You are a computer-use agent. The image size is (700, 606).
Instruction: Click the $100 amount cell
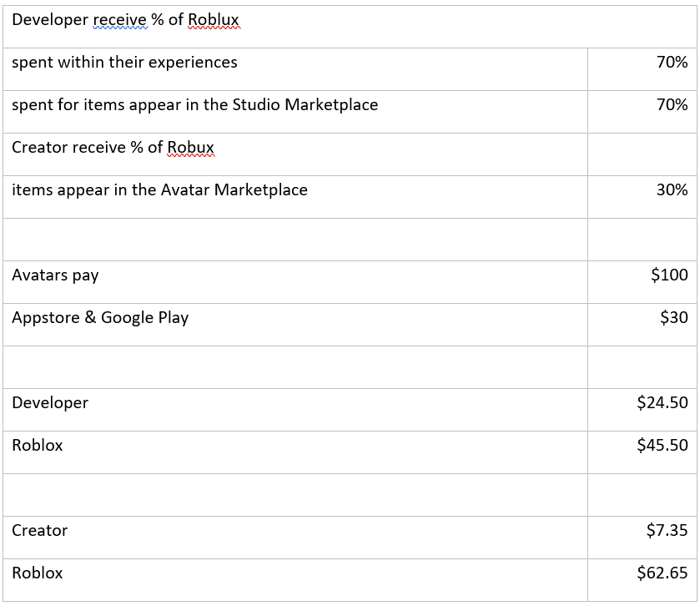tap(669, 275)
